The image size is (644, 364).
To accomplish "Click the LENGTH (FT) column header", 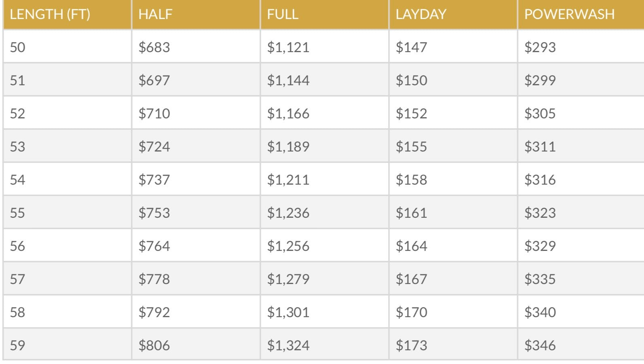I will coord(50,15).
